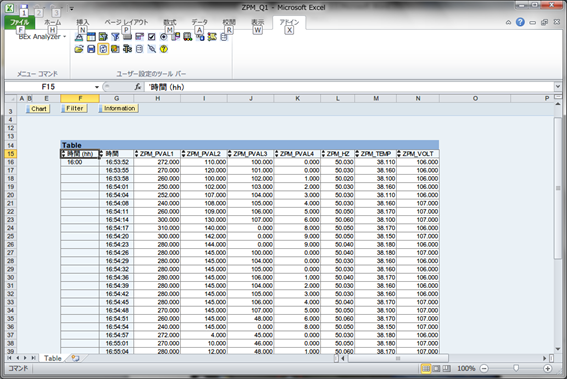This screenshot has width=567, height=379.
Task: Switch to the ページ レイアウト ribbon tab
Action: [126, 22]
